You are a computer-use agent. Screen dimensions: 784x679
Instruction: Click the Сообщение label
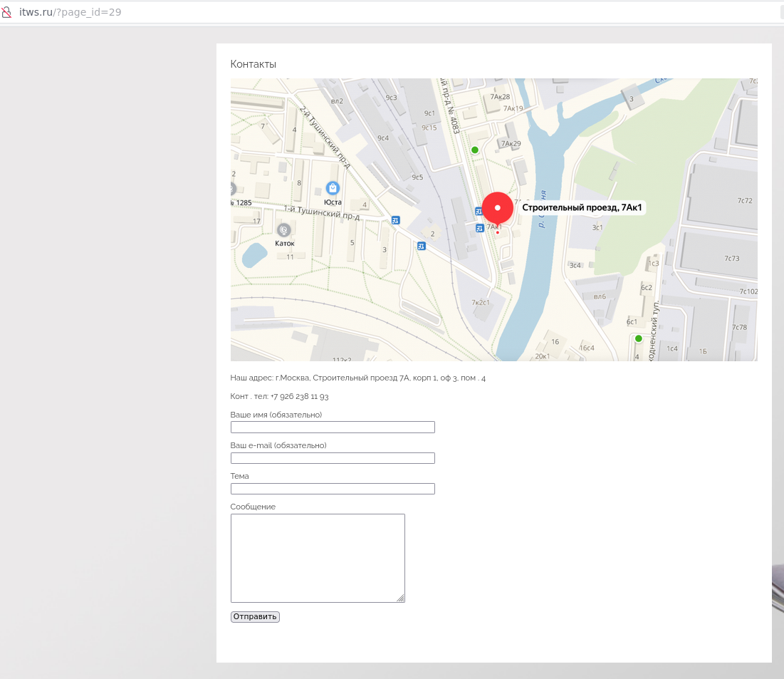click(x=253, y=507)
